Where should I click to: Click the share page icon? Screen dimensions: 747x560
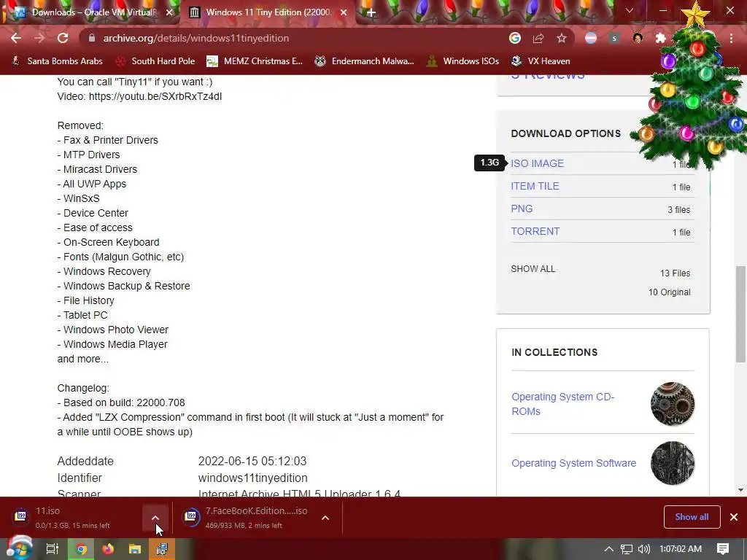[x=538, y=38]
